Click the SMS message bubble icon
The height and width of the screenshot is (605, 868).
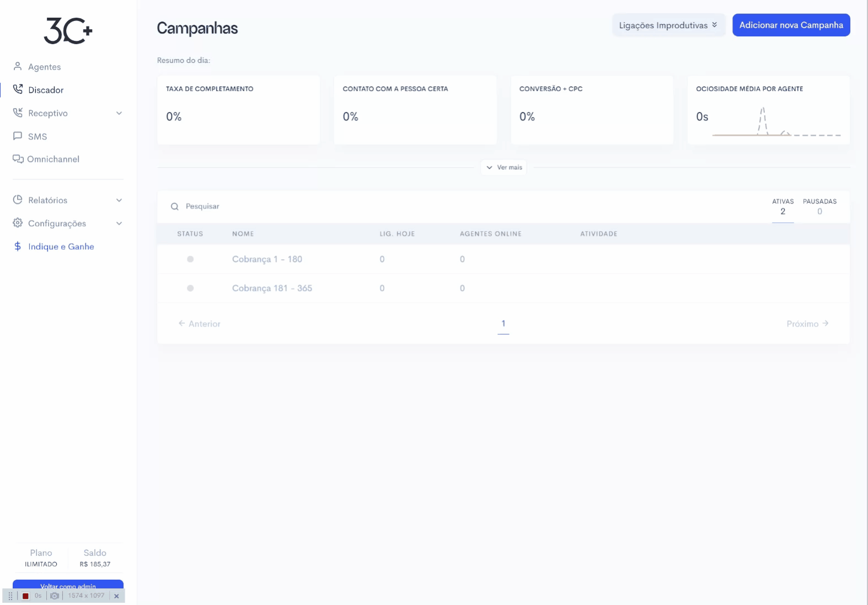click(x=18, y=136)
